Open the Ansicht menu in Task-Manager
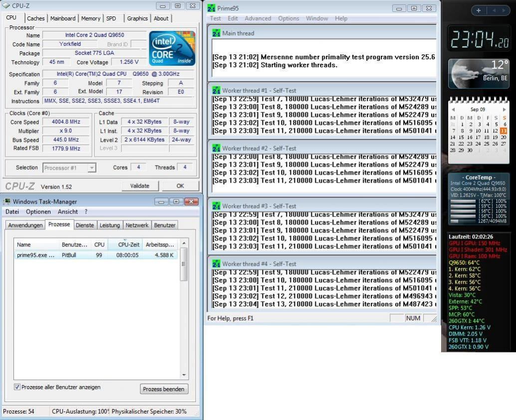 pos(68,212)
